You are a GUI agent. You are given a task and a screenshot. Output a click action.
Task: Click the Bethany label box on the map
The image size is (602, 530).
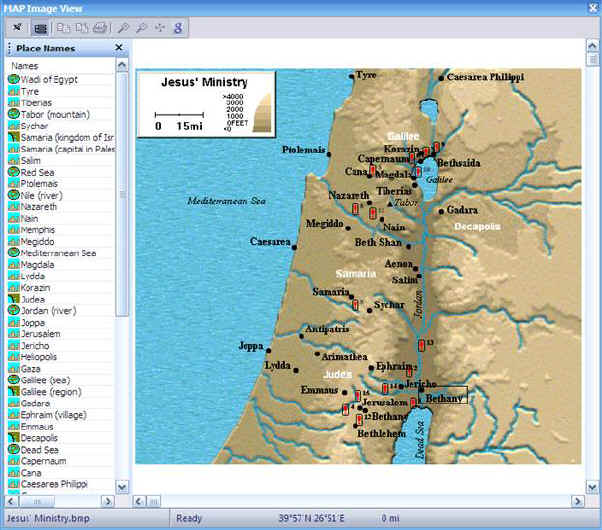point(444,396)
